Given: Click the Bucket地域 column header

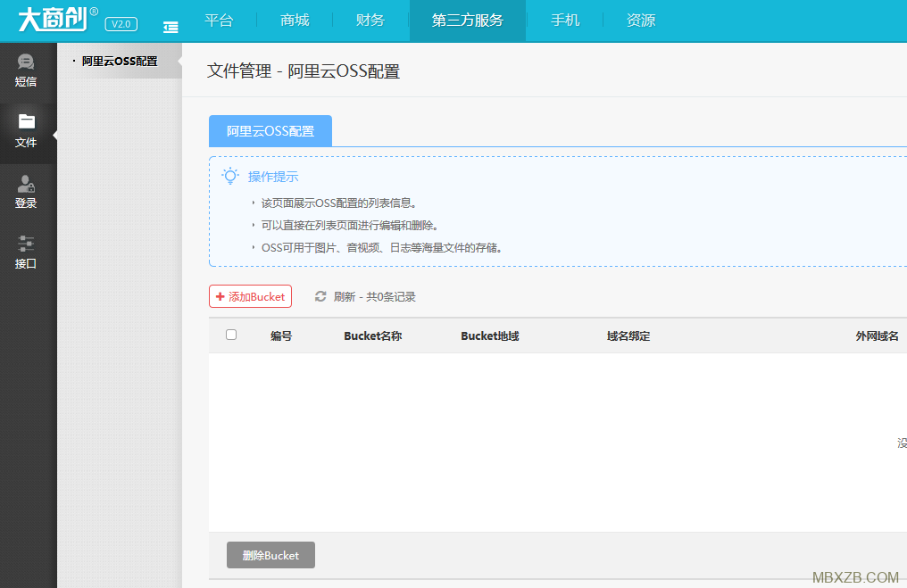Looking at the screenshot, I should tap(490, 335).
